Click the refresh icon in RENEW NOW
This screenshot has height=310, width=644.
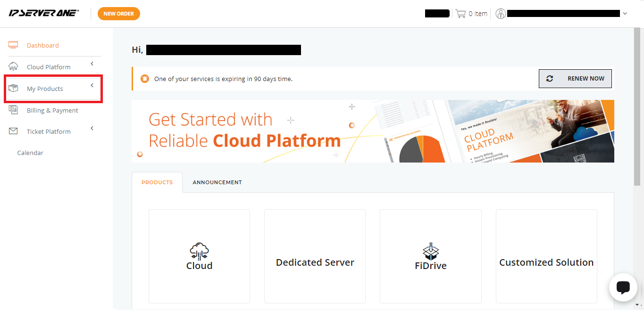pos(550,79)
